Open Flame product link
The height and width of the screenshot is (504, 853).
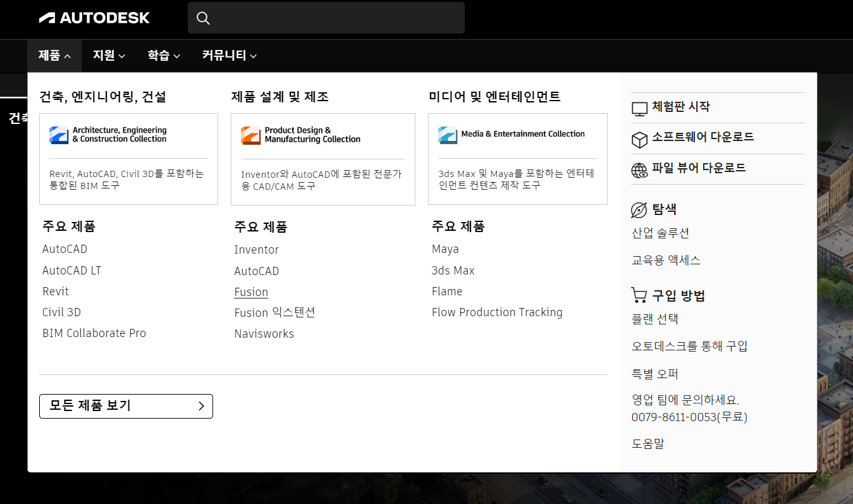(447, 292)
